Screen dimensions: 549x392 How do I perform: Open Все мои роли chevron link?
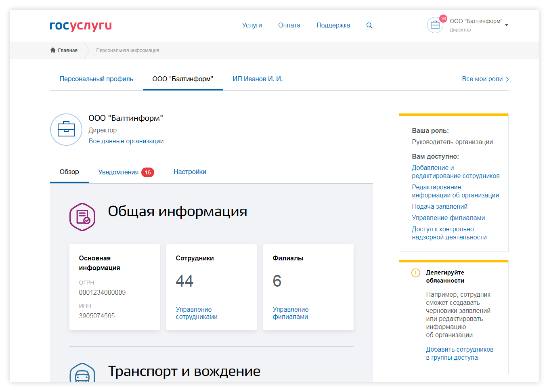(x=485, y=79)
